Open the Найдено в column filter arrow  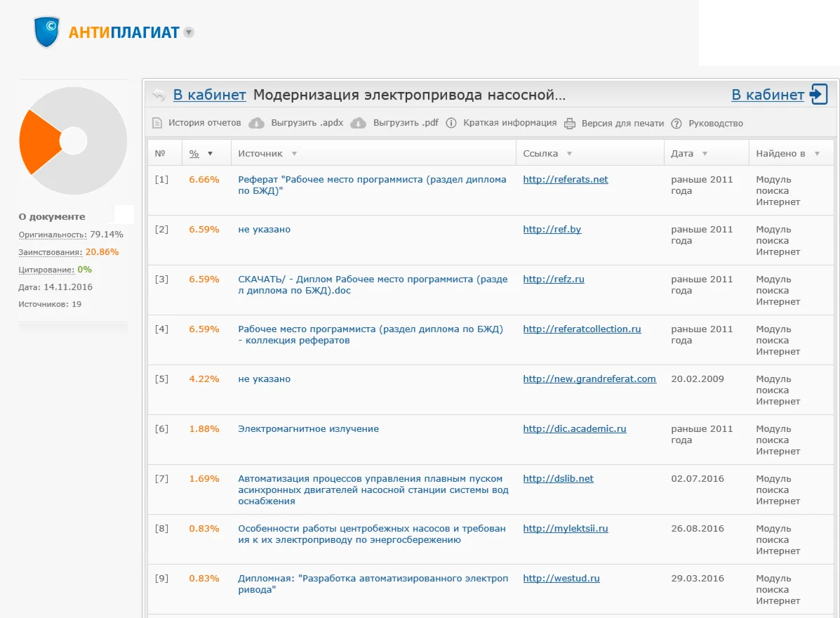pos(817,154)
